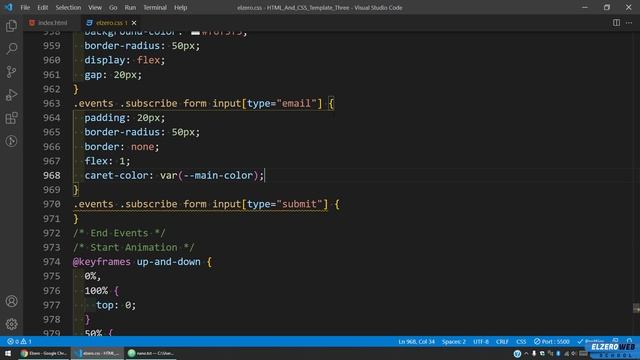
Task: Click Ln 968, Col 34 in status bar
Action: [x=416, y=341]
